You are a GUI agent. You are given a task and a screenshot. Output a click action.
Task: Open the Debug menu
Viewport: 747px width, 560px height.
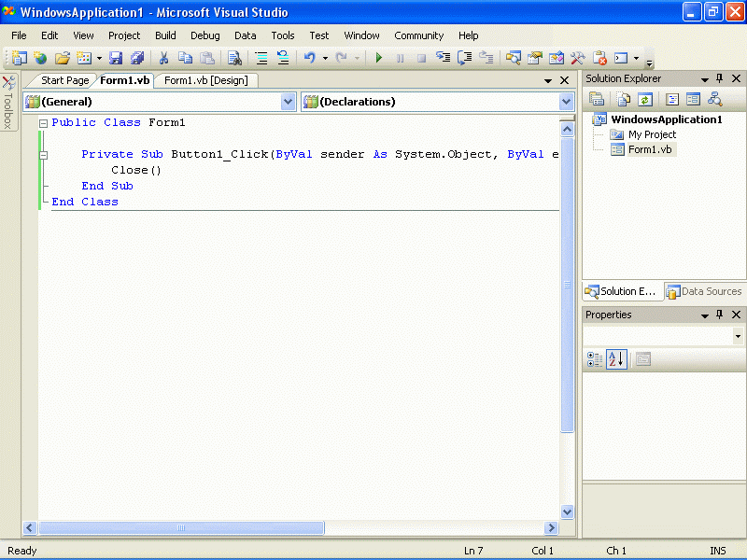205,35
